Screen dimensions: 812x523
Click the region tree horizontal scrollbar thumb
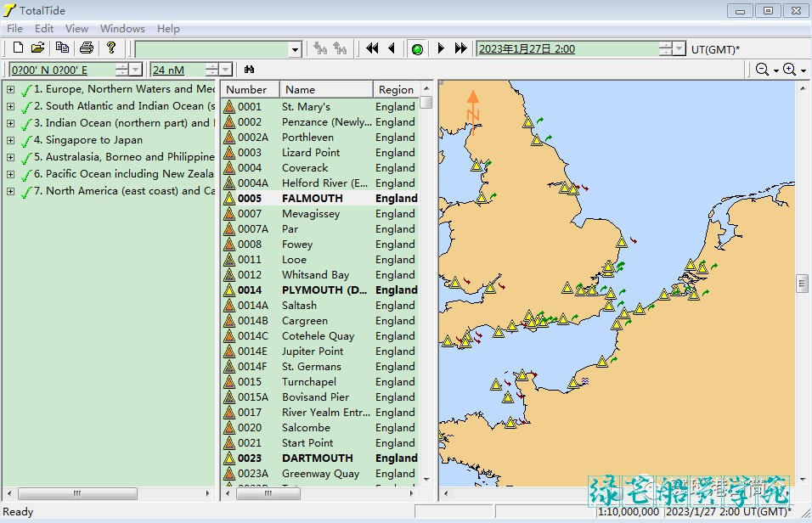click(x=77, y=493)
